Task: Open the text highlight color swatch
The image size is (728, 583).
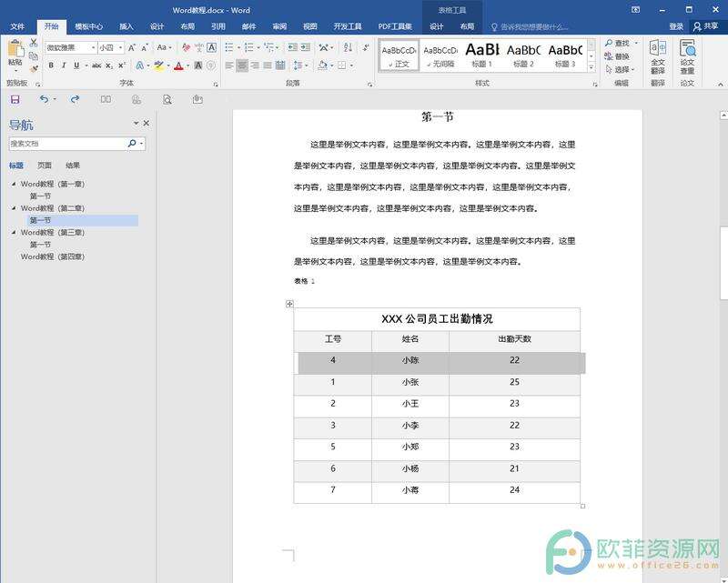Action: [159, 65]
